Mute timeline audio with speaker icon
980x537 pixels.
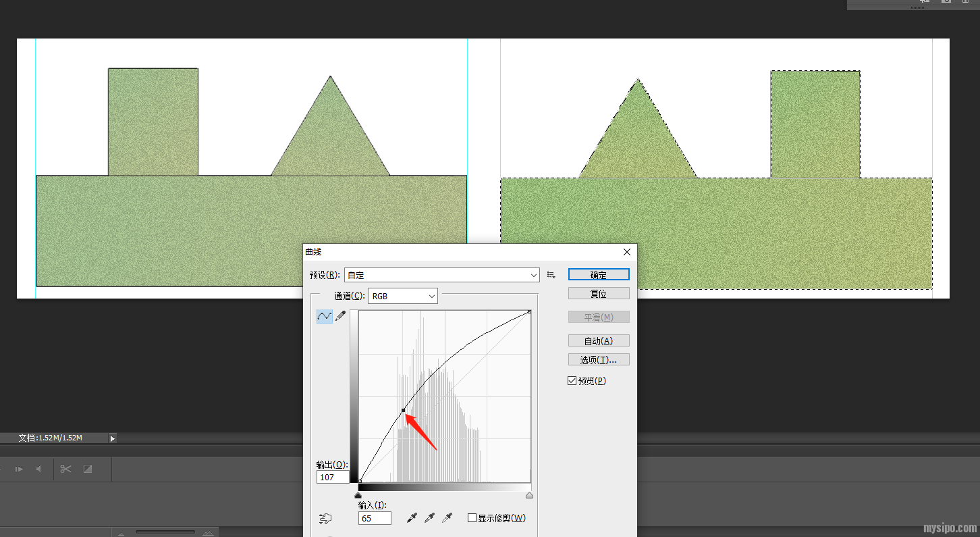point(39,469)
